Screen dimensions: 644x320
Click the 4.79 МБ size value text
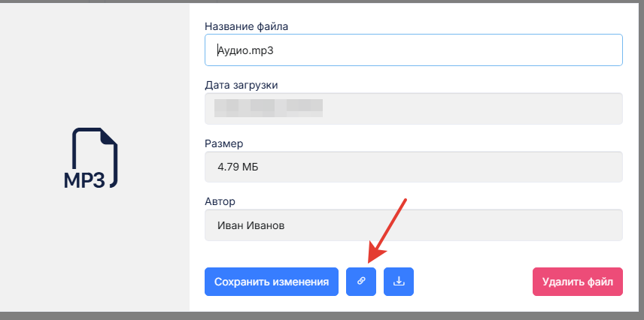coord(238,167)
